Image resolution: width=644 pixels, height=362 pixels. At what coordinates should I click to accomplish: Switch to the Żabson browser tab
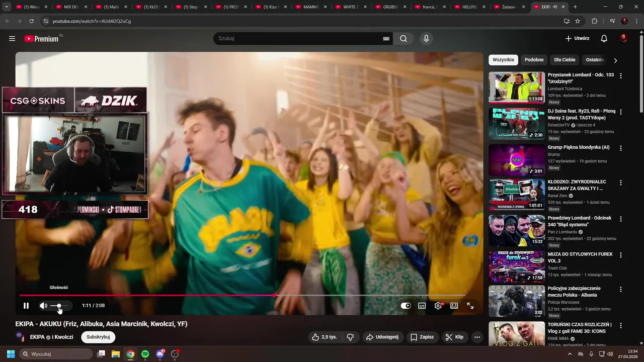click(509, 7)
